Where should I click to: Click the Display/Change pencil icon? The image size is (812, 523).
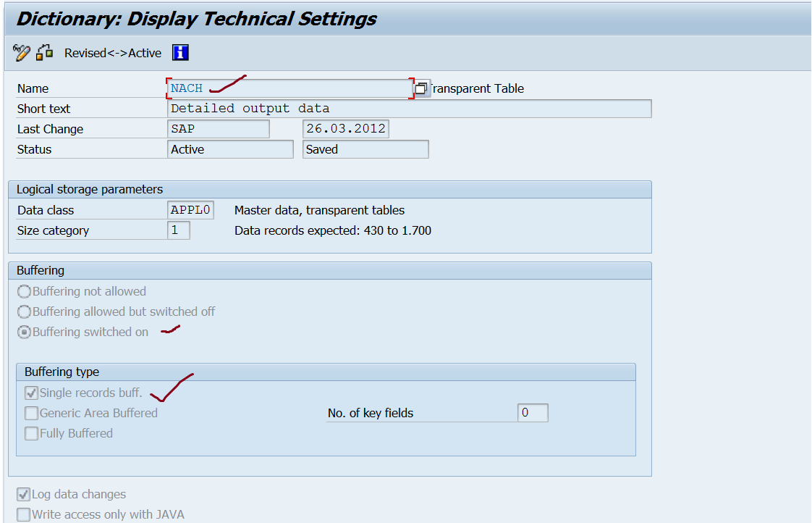click(x=22, y=52)
